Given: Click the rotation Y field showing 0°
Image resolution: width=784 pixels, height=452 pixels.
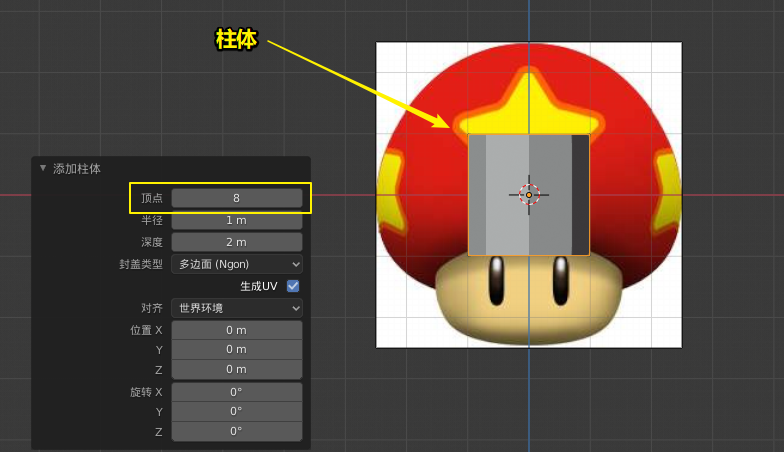Looking at the screenshot, I should tap(236, 412).
